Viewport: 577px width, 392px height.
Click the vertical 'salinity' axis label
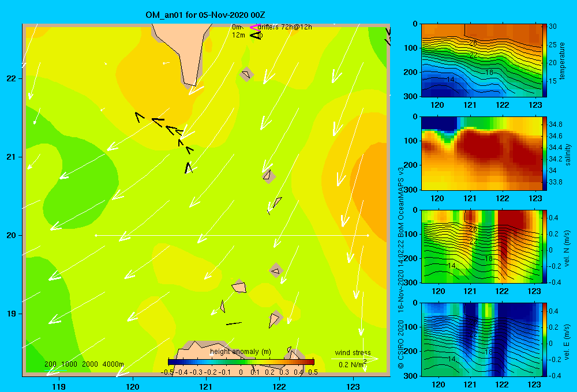568,154
